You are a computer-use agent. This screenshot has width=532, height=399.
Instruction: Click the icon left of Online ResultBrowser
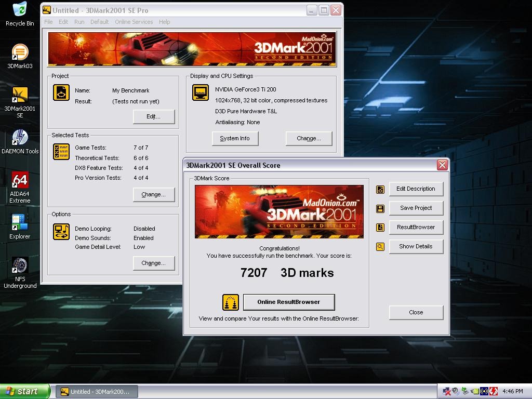pos(230,302)
